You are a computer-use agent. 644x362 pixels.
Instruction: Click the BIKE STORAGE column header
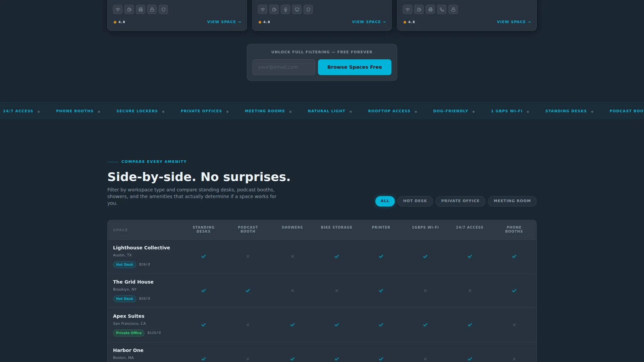[337, 227]
